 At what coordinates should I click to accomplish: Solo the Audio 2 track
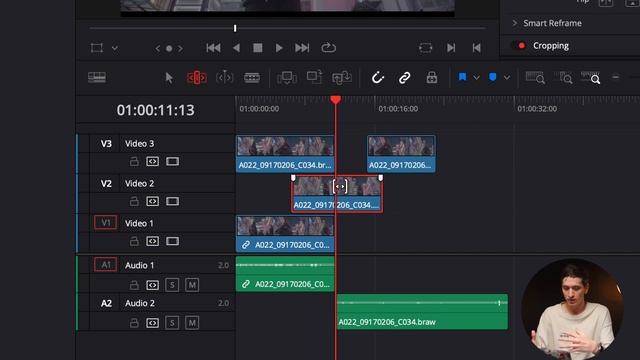172,323
